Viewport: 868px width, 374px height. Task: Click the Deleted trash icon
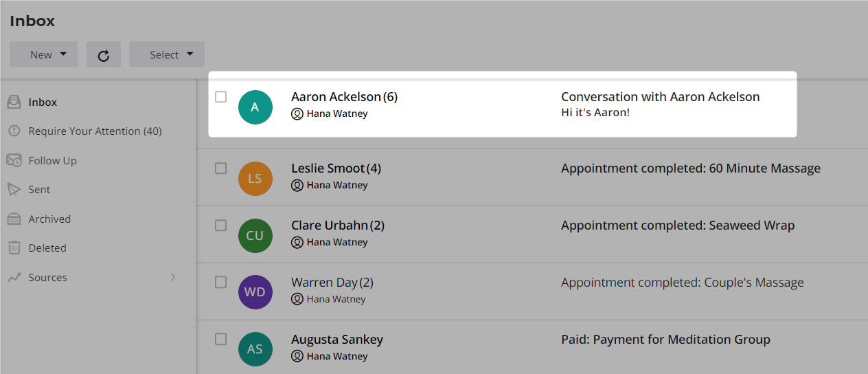14,247
